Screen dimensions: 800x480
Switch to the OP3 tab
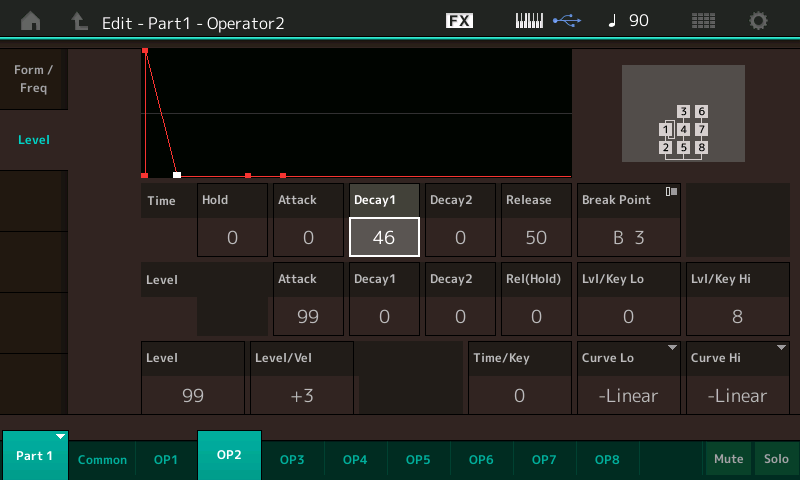click(x=292, y=459)
